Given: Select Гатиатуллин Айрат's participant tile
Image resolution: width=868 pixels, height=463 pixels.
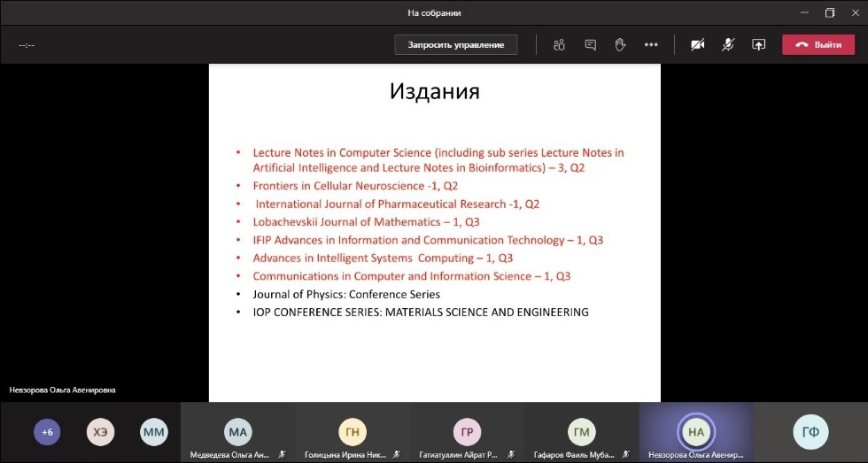Looking at the screenshot, I should coord(466,433).
